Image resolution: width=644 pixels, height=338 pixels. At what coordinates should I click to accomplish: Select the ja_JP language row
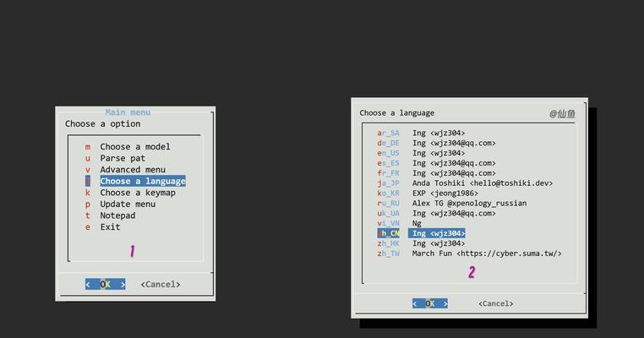click(x=465, y=183)
